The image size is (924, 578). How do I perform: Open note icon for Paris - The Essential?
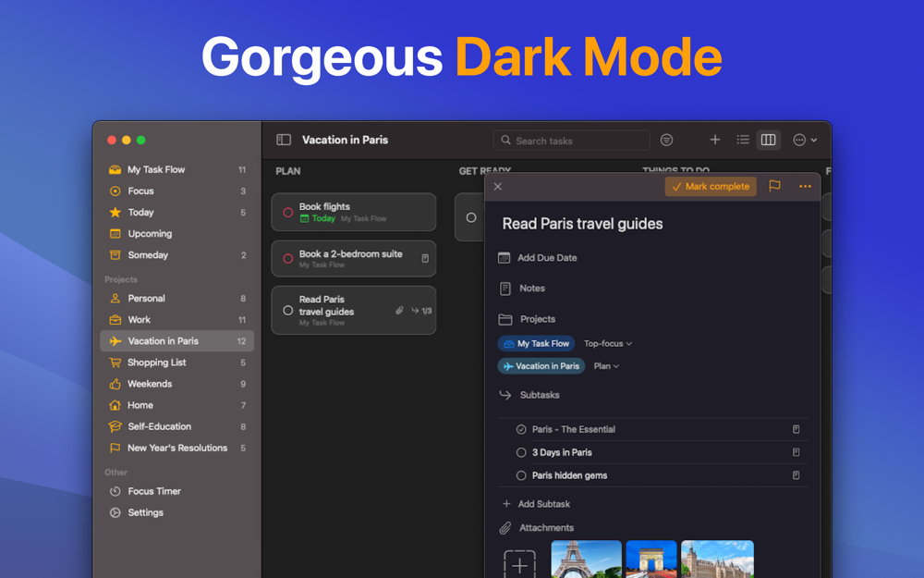(x=796, y=429)
